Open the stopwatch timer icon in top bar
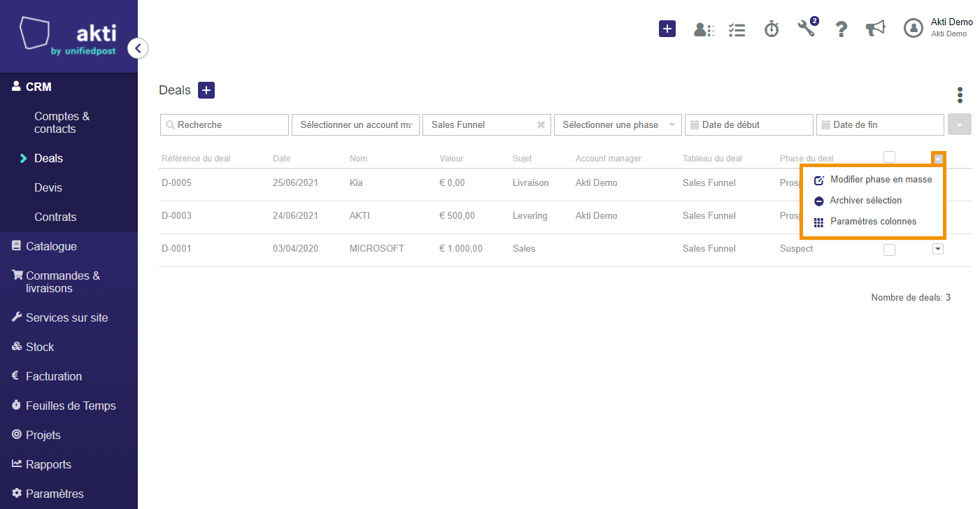Viewport: 980px width, 509px height. [x=772, y=29]
